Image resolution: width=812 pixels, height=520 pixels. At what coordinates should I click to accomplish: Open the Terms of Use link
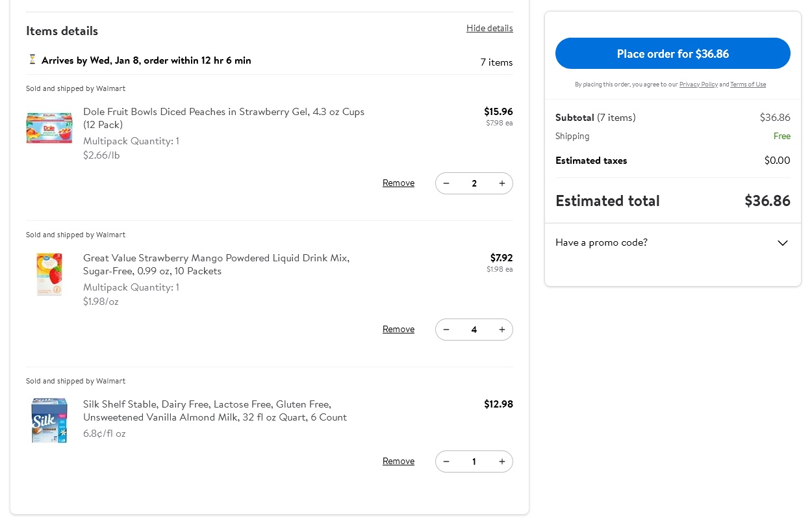[748, 84]
